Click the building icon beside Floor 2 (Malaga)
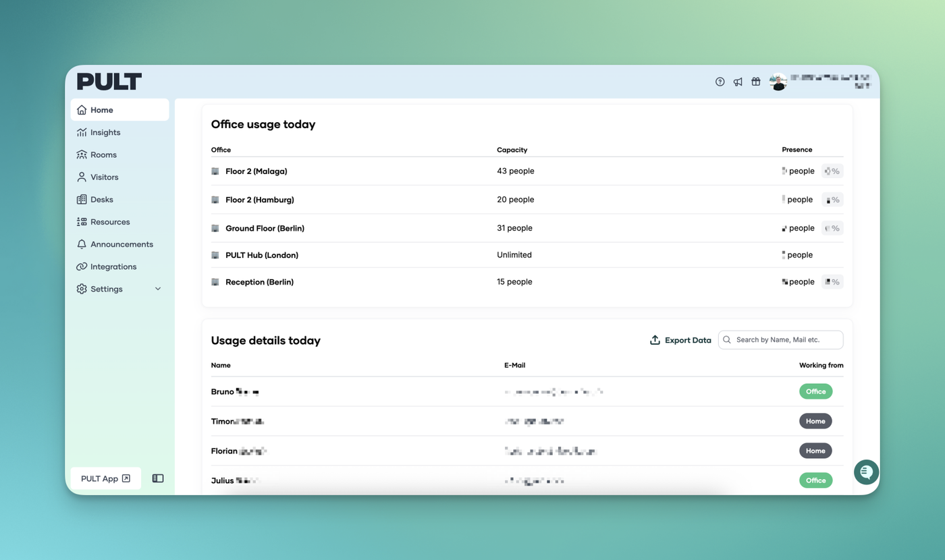Viewport: 945px width, 560px height. [x=215, y=171]
